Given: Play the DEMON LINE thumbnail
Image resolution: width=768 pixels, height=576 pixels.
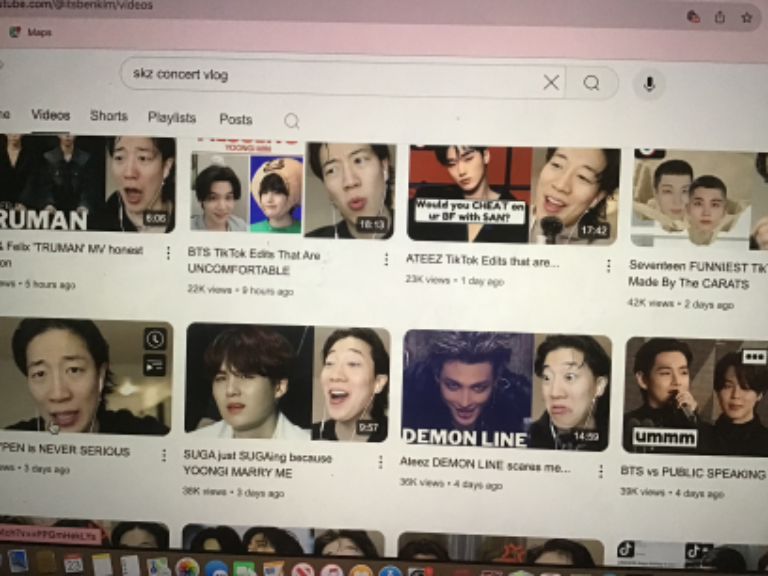Looking at the screenshot, I should coord(506,390).
